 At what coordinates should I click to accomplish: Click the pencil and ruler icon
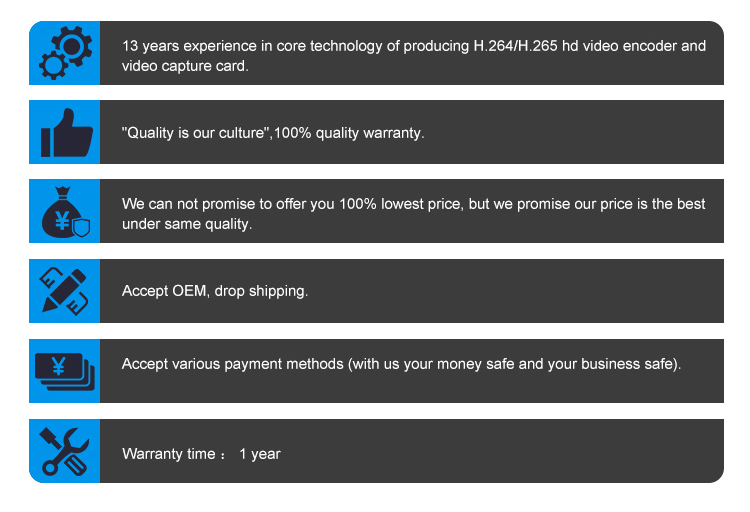64,290
